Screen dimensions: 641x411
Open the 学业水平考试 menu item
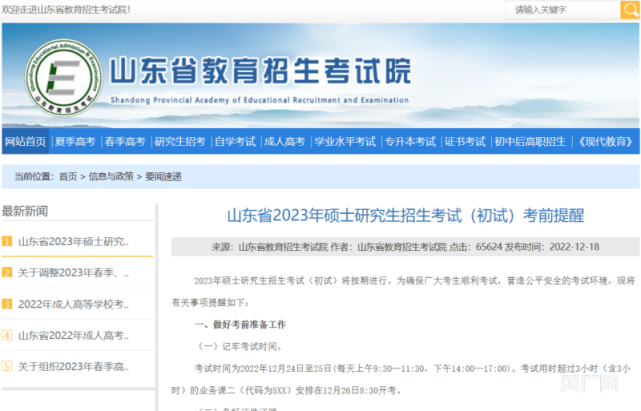(345, 141)
